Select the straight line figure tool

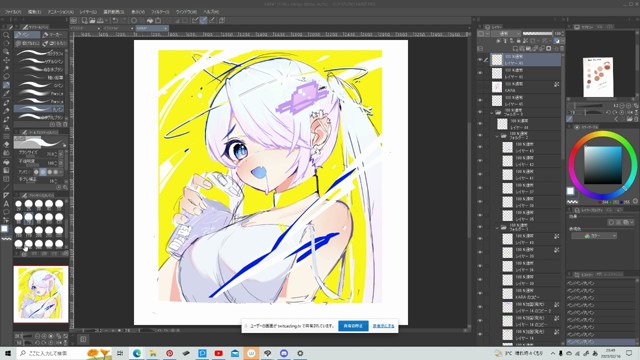click(x=6, y=187)
